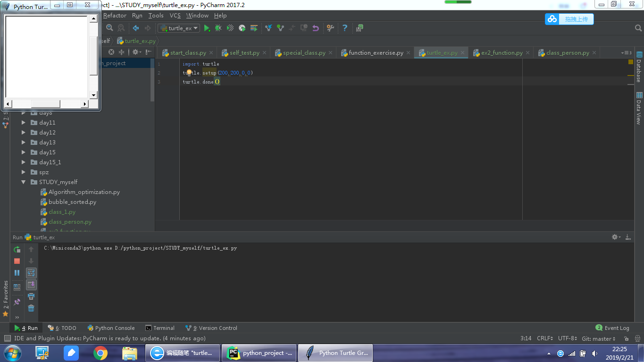Open Help with the blue question mark
This screenshot has height=362, width=644.
345,28
